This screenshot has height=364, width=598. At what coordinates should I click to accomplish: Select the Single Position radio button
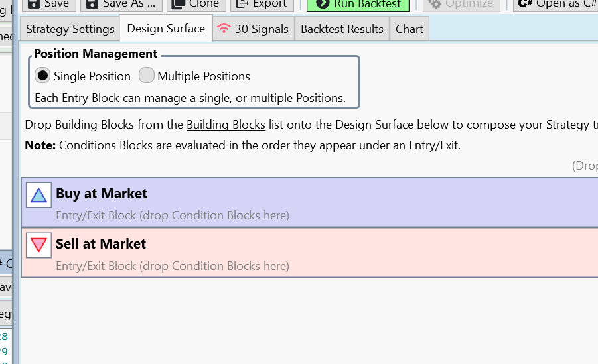pyautogui.click(x=43, y=76)
